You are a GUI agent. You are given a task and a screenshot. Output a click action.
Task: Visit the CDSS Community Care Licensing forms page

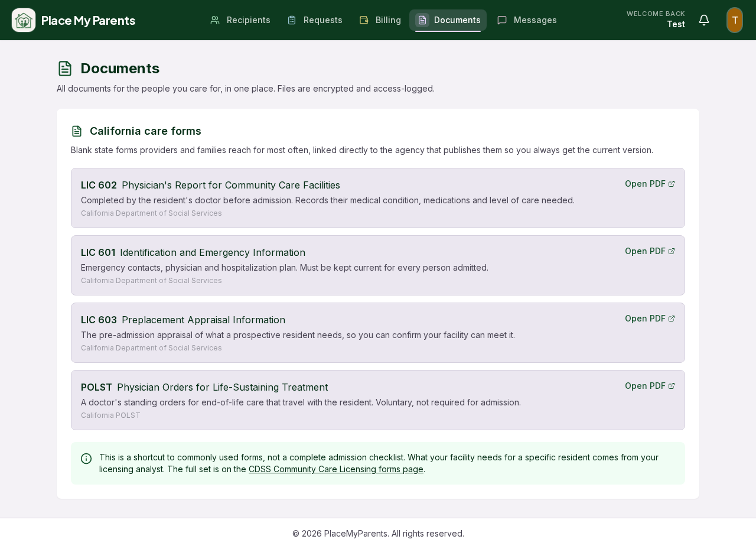coord(336,469)
